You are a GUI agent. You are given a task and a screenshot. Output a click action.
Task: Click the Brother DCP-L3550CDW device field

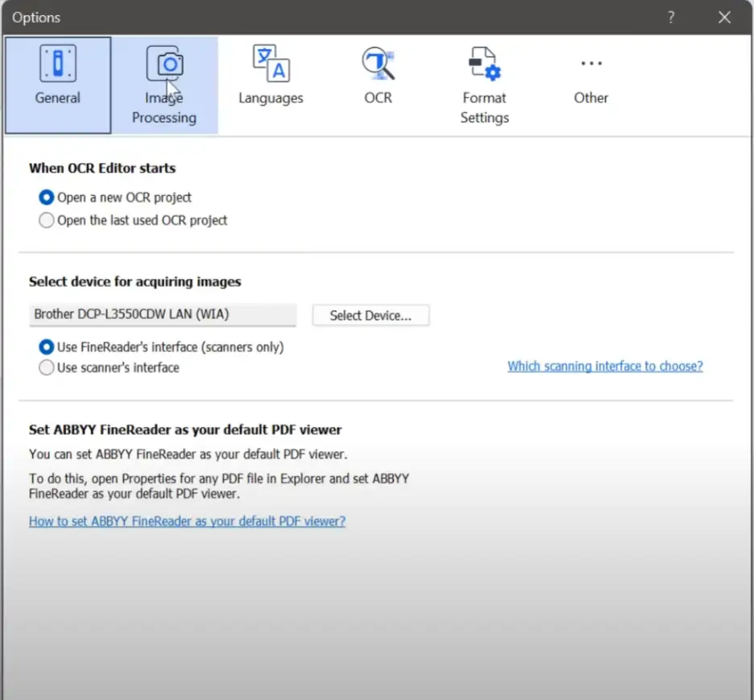(163, 315)
